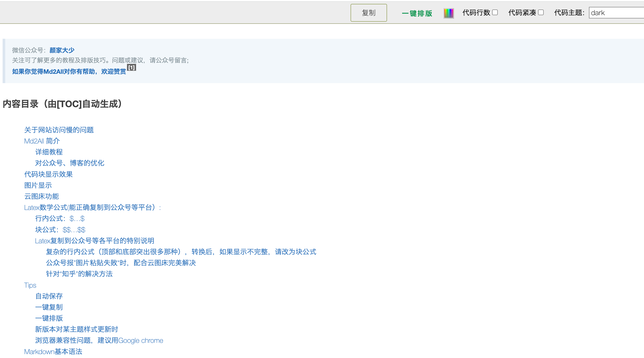Toggle the 代码紧凑 compact code checkbox
This screenshot has width=644, height=358.
541,13
